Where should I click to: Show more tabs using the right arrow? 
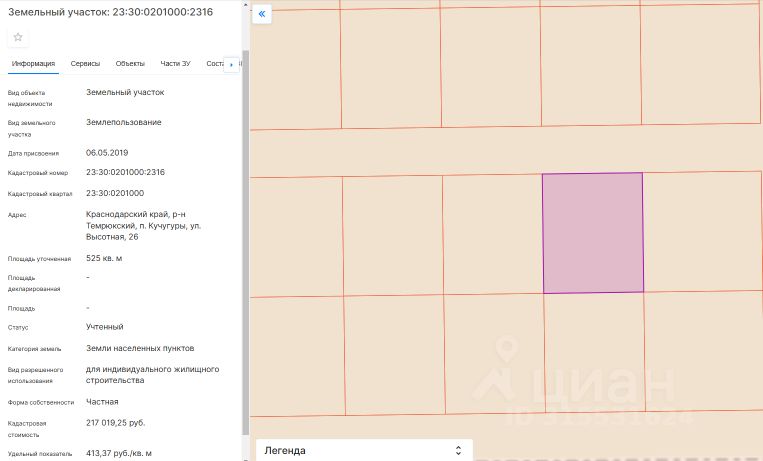click(231, 64)
